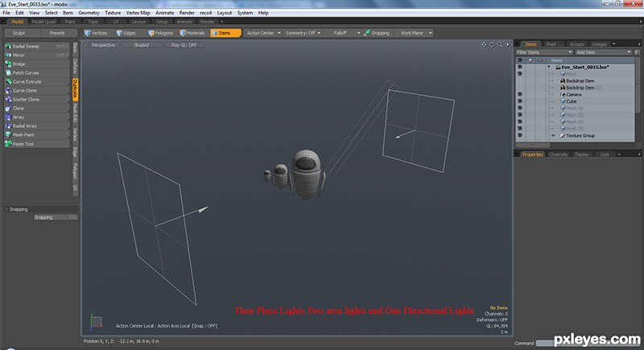Activate the Bridge tool

click(x=37, y=64)
